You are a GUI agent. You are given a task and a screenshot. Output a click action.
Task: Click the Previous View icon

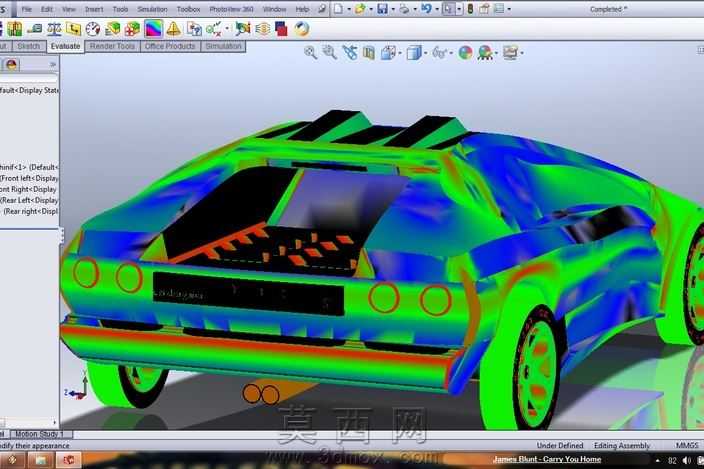(x=350, y=53)
